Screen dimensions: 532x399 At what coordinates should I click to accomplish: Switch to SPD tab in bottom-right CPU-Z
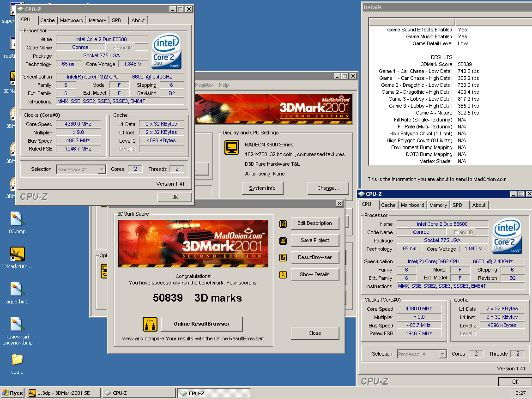457,205
